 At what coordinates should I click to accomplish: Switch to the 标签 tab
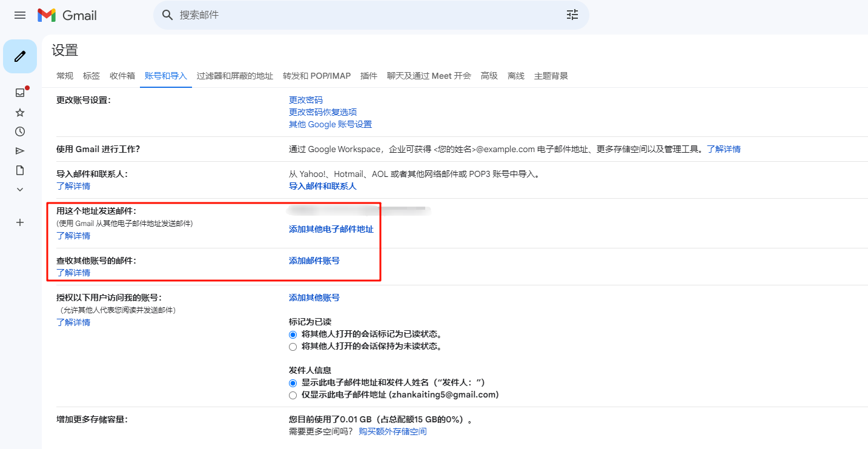91,76
